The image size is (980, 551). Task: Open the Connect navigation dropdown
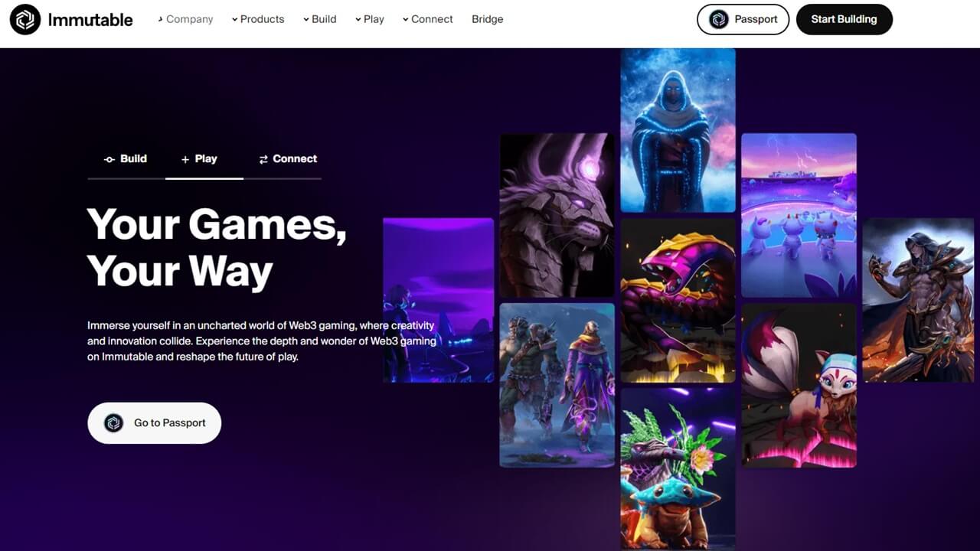coord(428,19)
